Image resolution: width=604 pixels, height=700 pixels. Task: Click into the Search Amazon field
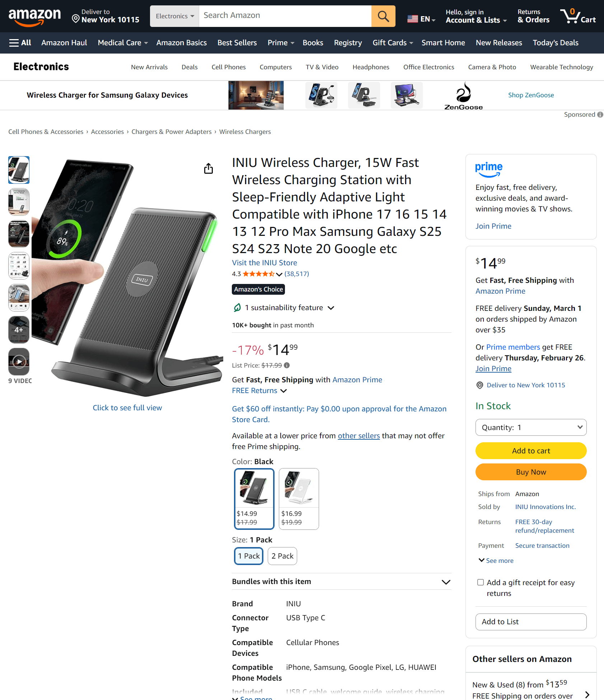(x=285, y=15)
